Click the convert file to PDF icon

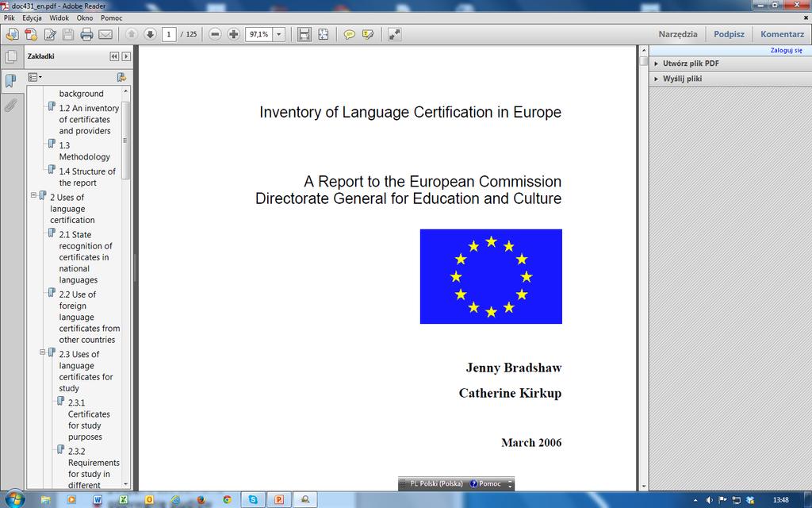click(31, 34)
